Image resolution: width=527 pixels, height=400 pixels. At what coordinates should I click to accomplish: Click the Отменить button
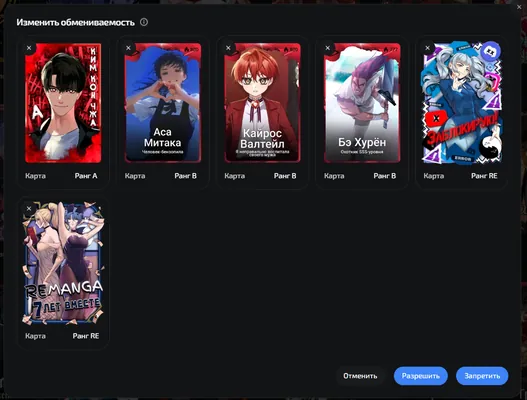360,376
